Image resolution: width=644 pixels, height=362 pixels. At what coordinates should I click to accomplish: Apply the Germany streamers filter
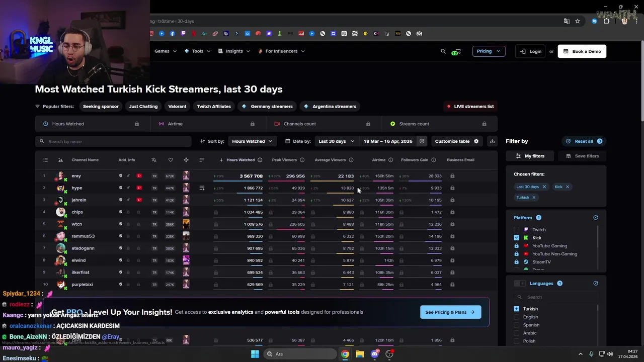coord(267,107)
